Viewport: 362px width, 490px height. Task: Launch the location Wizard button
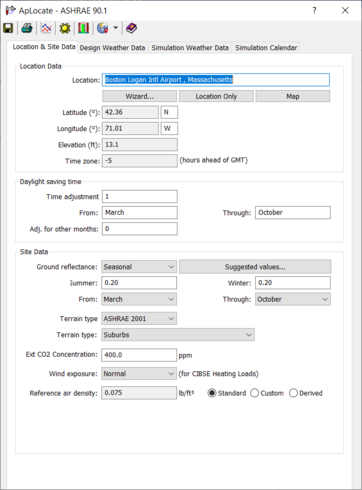tap(139, 96)
